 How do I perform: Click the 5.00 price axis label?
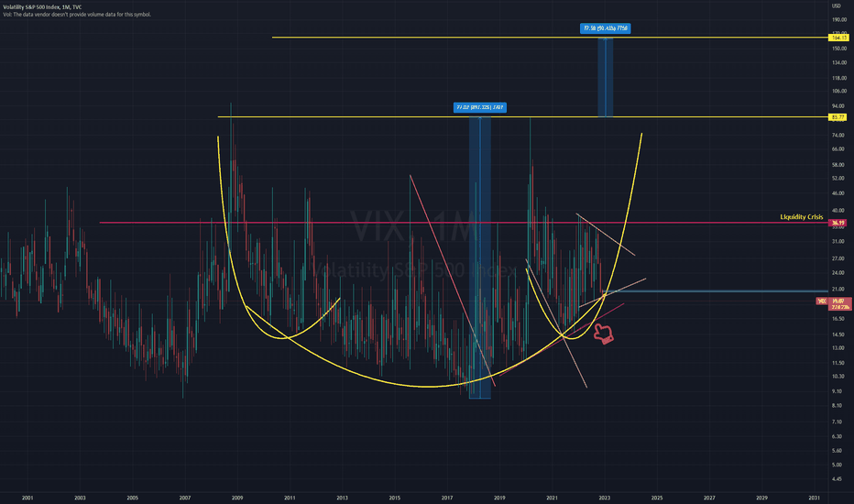(837, 466)
